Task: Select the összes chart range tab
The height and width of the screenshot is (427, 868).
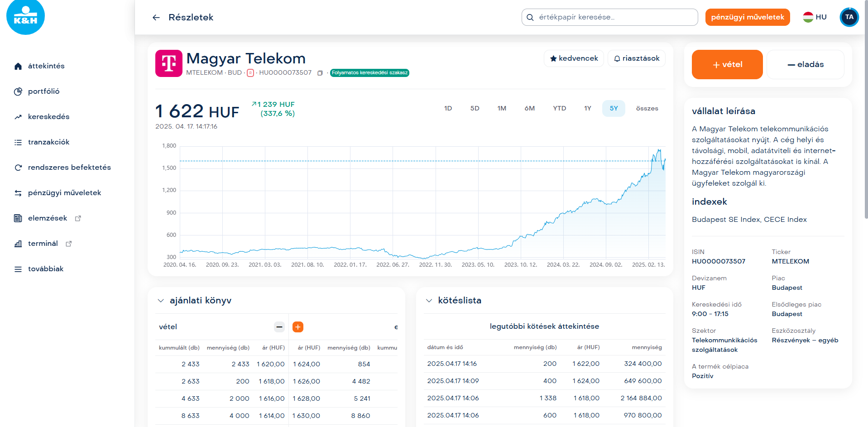Action: 647,109
